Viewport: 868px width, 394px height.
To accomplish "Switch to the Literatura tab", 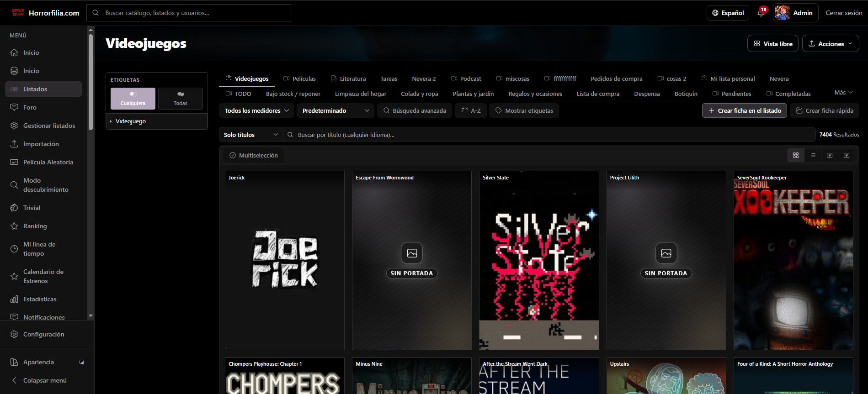I will point(348,79).
